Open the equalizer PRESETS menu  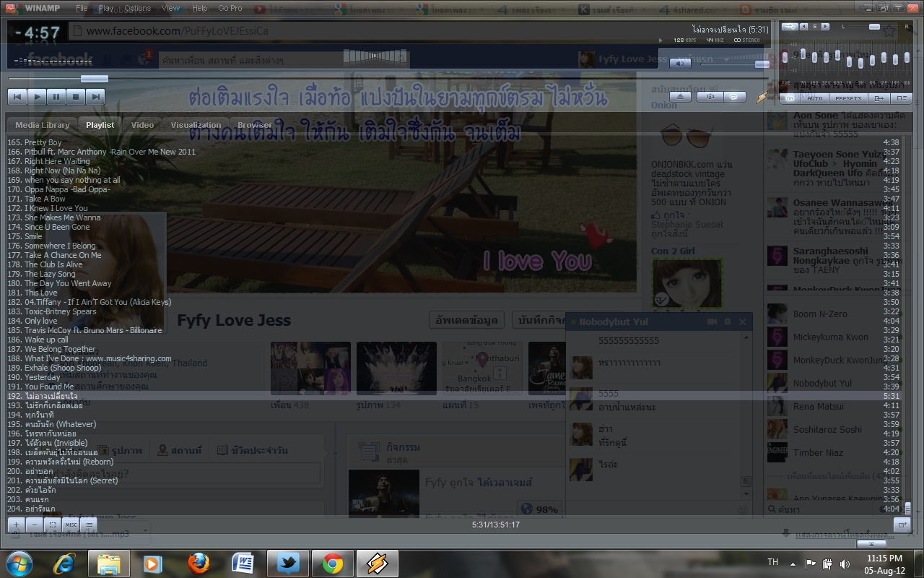[x=848, y=98]
